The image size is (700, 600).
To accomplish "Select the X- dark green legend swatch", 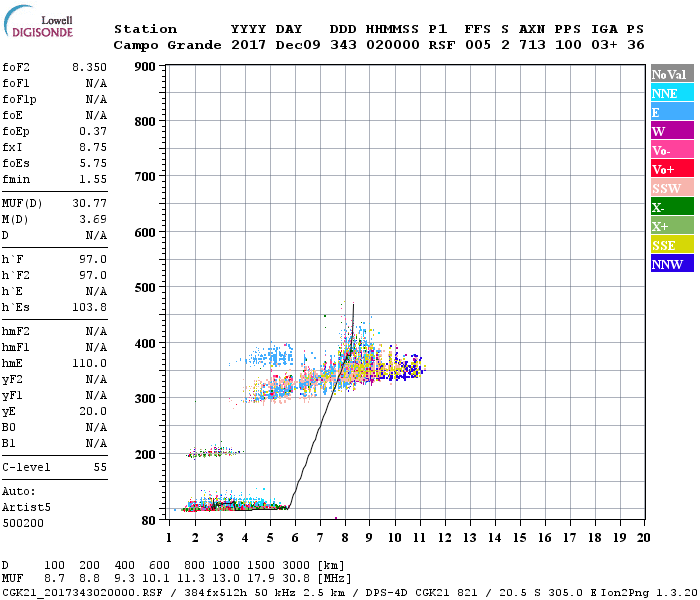I will click(x=672, y=207).
